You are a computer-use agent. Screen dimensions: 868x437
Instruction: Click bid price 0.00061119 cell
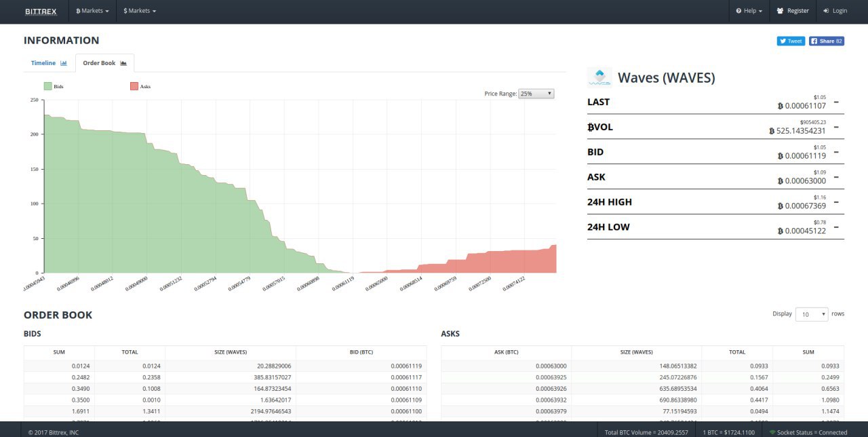[361, 365]
